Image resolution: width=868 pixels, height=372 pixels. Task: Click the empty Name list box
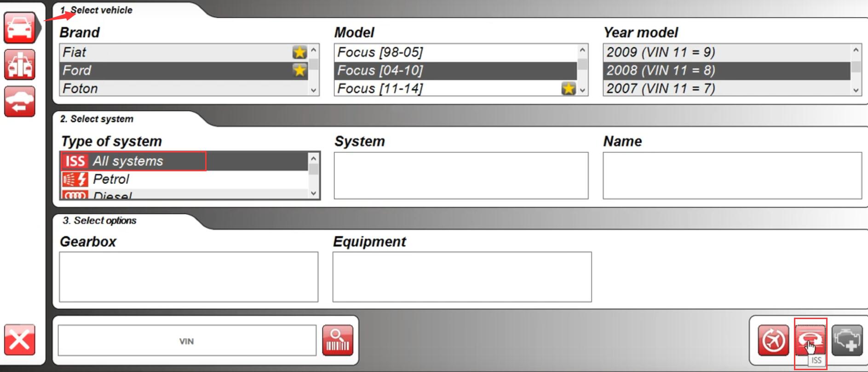click(732, 175)
